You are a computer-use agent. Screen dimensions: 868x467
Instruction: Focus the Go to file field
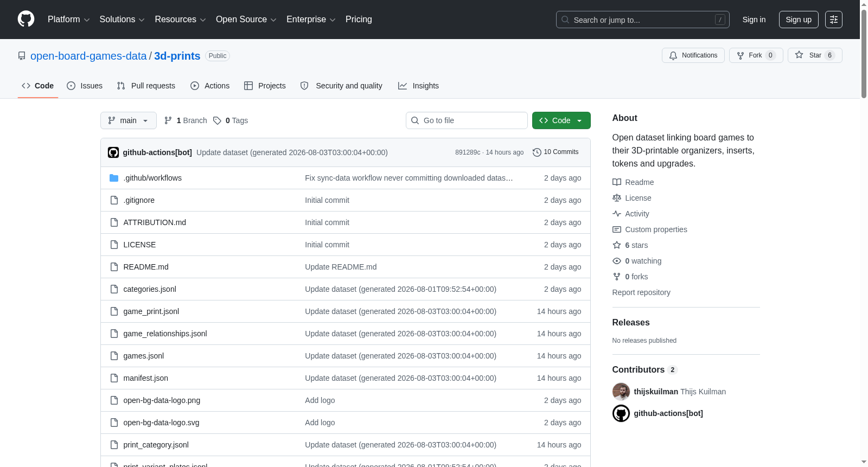(x=467, y=120)
